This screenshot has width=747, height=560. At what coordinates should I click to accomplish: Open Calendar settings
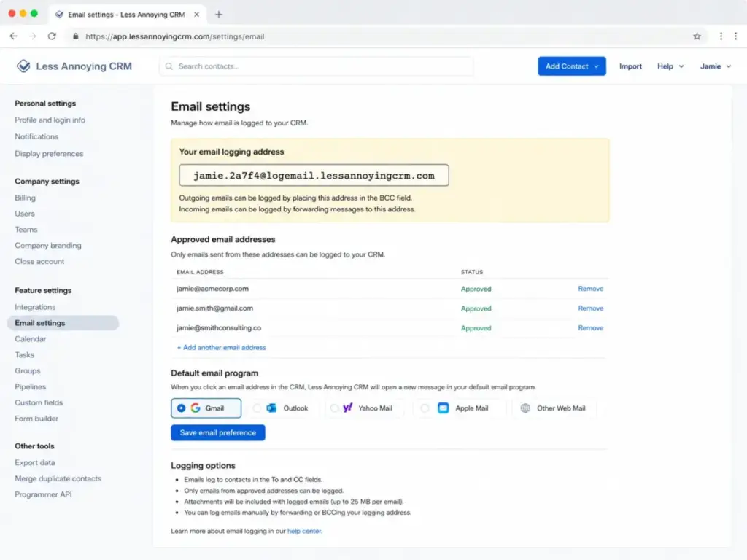31,339
